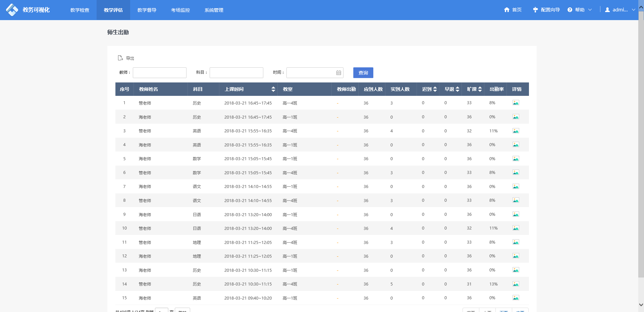Click the 导出 export file icon
Image resolution: width=644 pixels, height=312 pixels.
[x=120, y=58]
